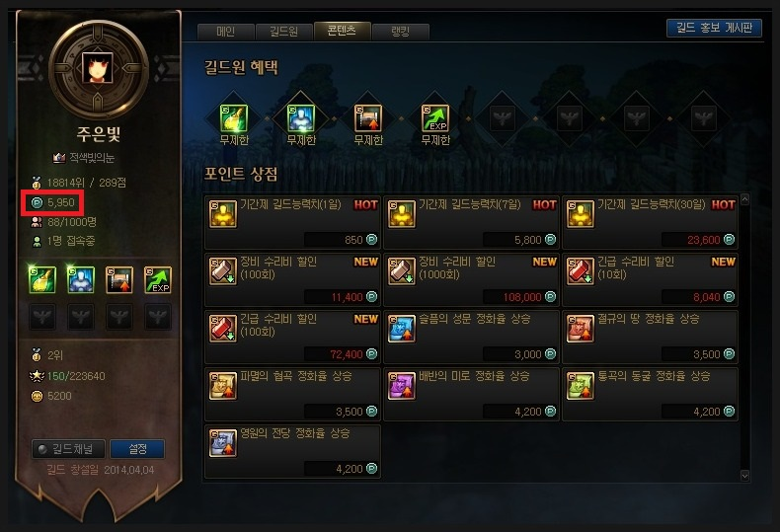
Task: Click the 슬픔의 성문 purification item icon
Action: 402,328
